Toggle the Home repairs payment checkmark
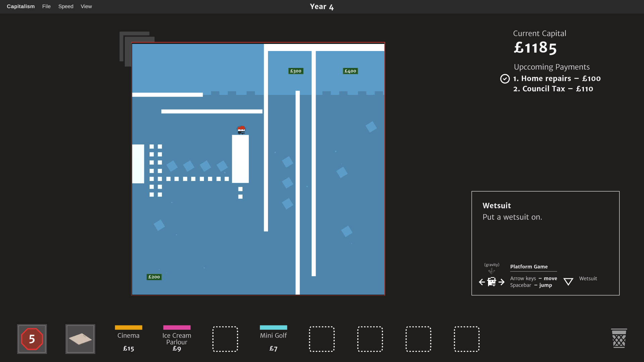 [505, 78]
